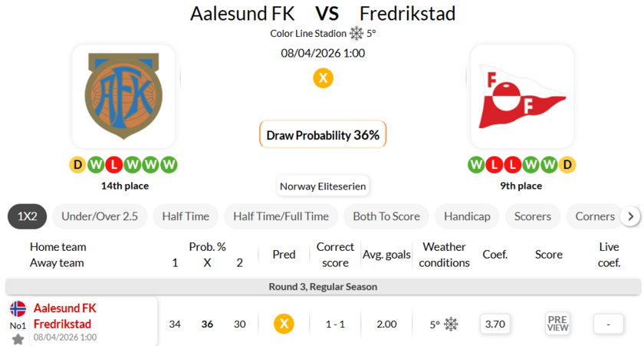This screenshot has width=644, height=346.
Task: Click Aalesund's red L form badge
Action: (x=114, y=164)
